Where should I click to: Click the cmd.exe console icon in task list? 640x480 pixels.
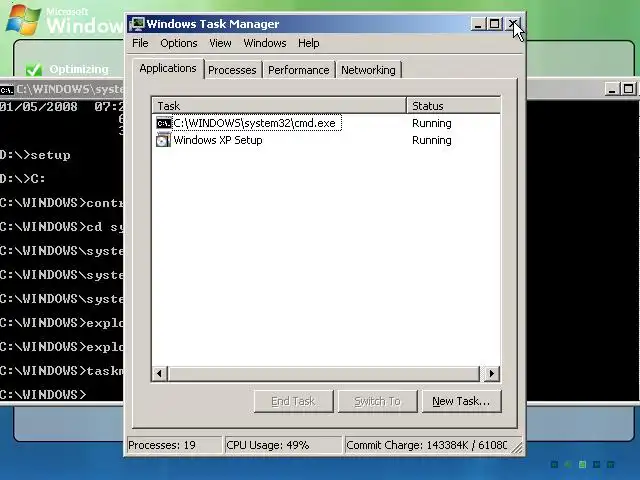(164, 123)
